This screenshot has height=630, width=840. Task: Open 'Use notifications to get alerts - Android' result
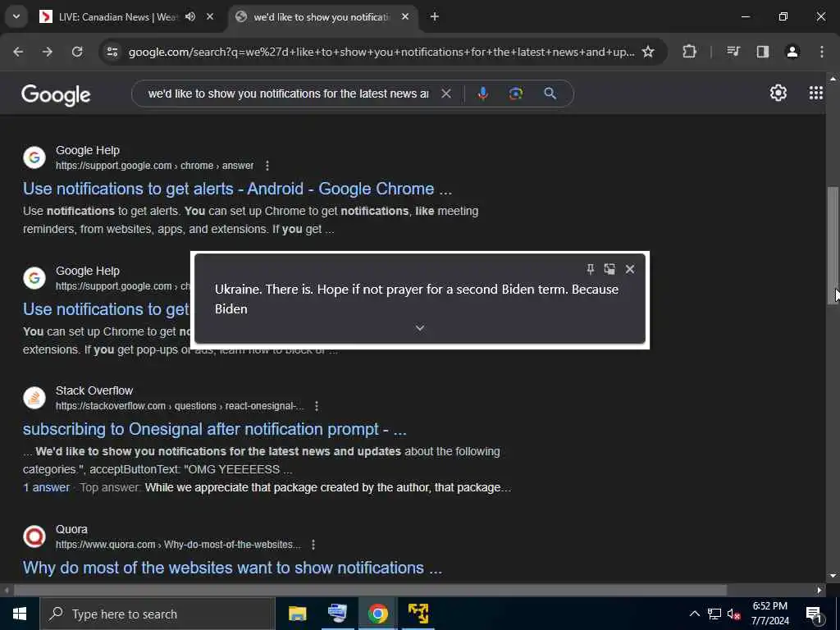[237, 189]
